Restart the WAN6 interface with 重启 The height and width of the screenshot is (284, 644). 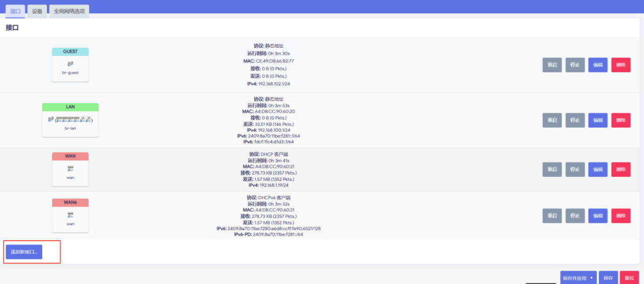[x=552, y=216]
